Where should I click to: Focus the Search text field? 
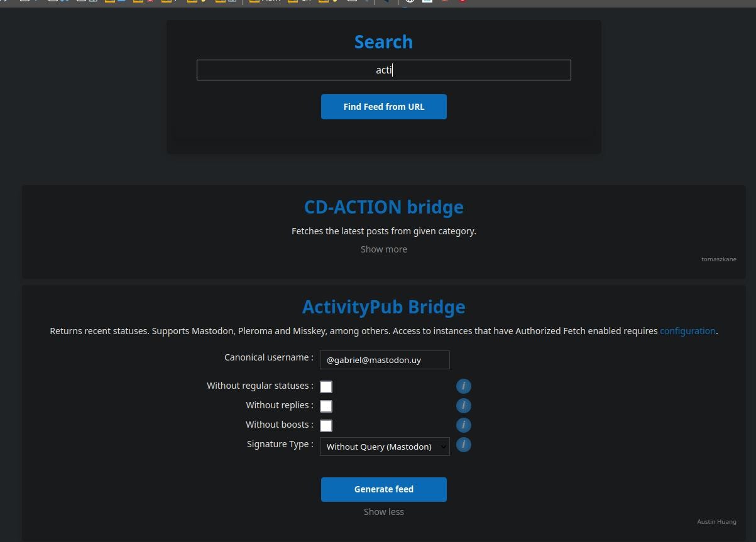(383, 70)
